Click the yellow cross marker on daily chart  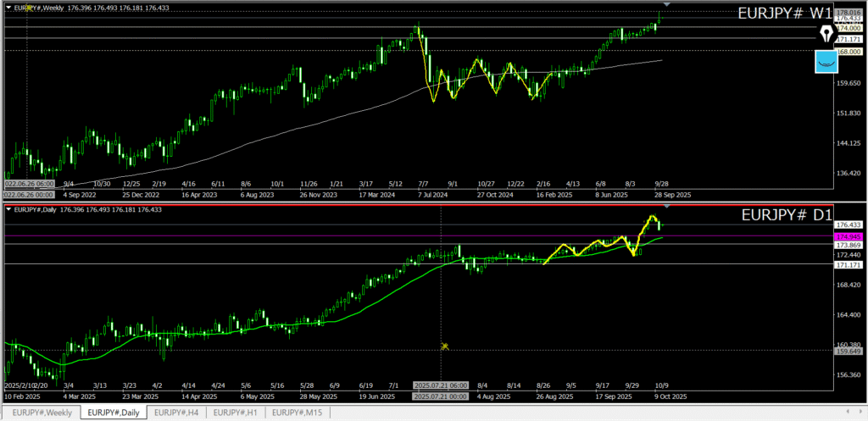click(x=445, y=346)
